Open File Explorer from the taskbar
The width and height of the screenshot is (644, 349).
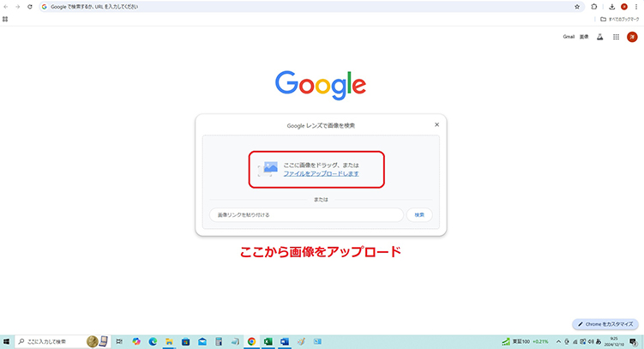tap(169, 341)
